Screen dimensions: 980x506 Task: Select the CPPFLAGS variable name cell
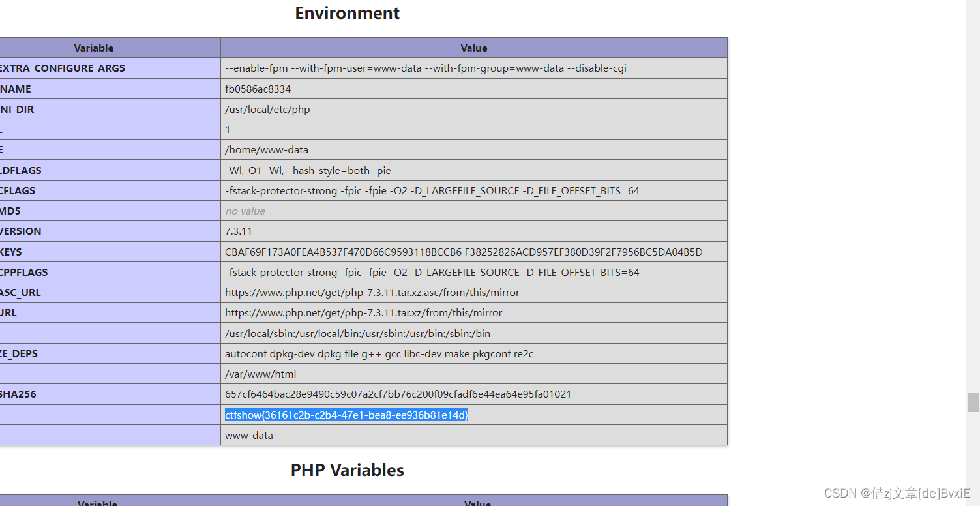coord(110,272)
